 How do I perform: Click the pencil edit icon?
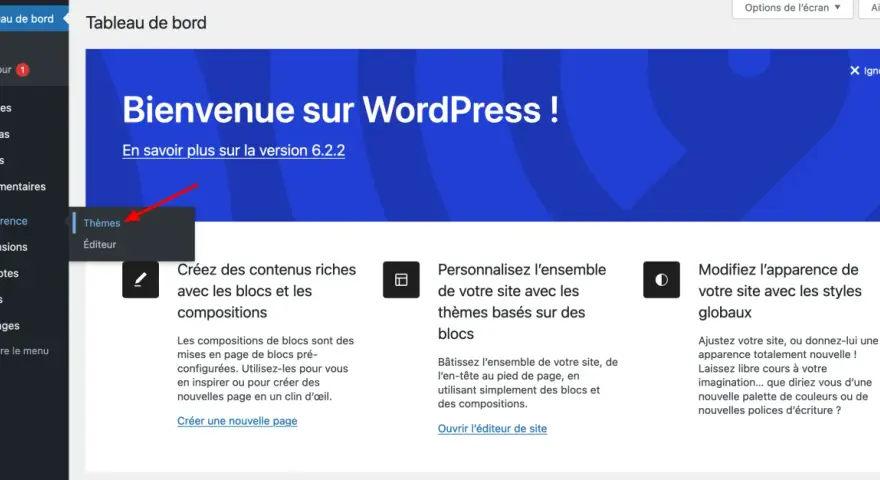pos(140,280)
